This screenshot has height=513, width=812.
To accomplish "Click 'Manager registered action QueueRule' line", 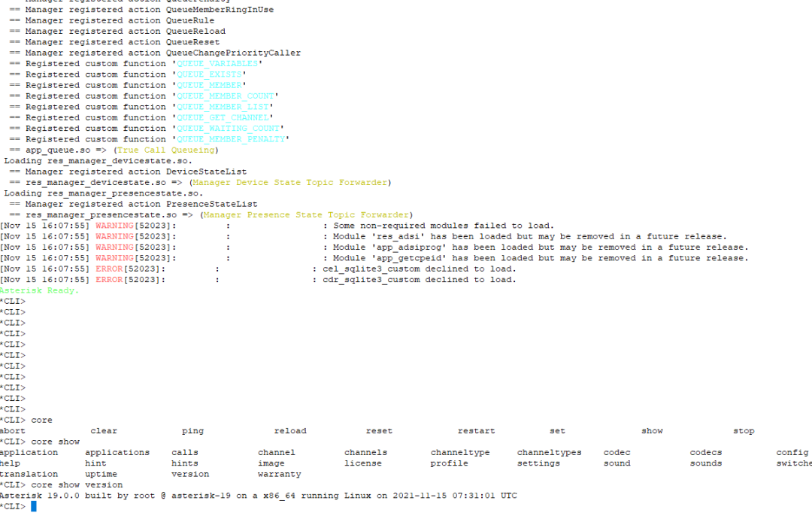I will 112,21.
